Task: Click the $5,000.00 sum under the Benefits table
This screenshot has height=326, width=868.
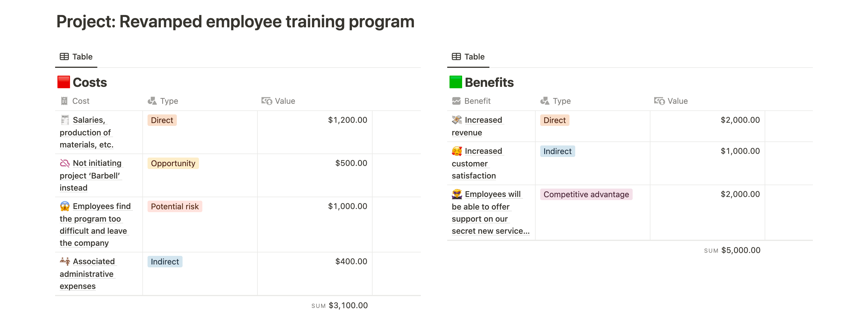Action: (x=740, y=250)
